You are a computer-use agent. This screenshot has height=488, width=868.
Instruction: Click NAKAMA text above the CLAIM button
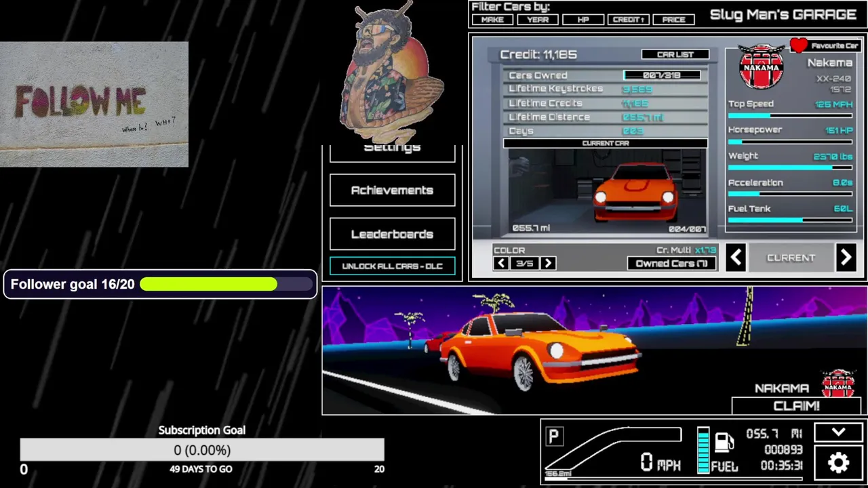point(782,388)
